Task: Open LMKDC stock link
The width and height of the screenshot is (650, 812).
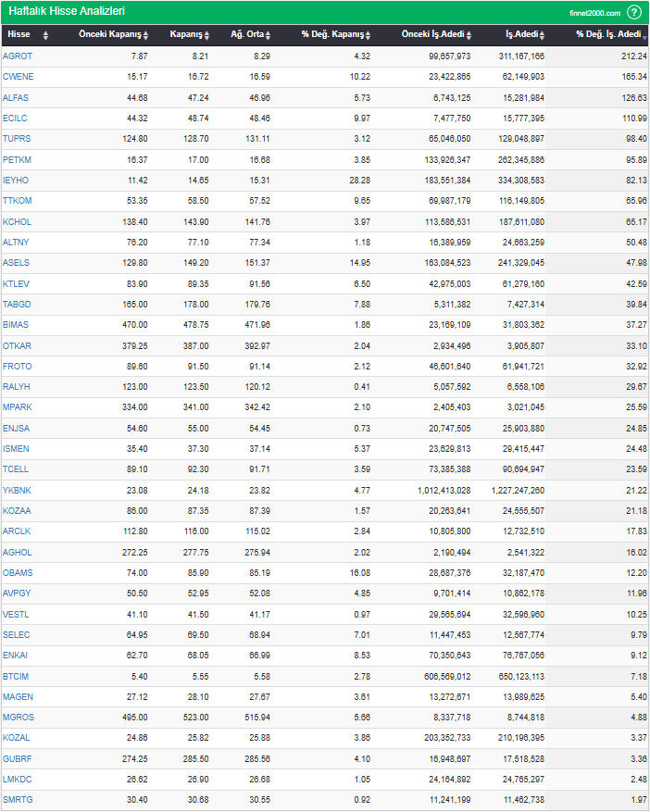Action: (17, 779)
